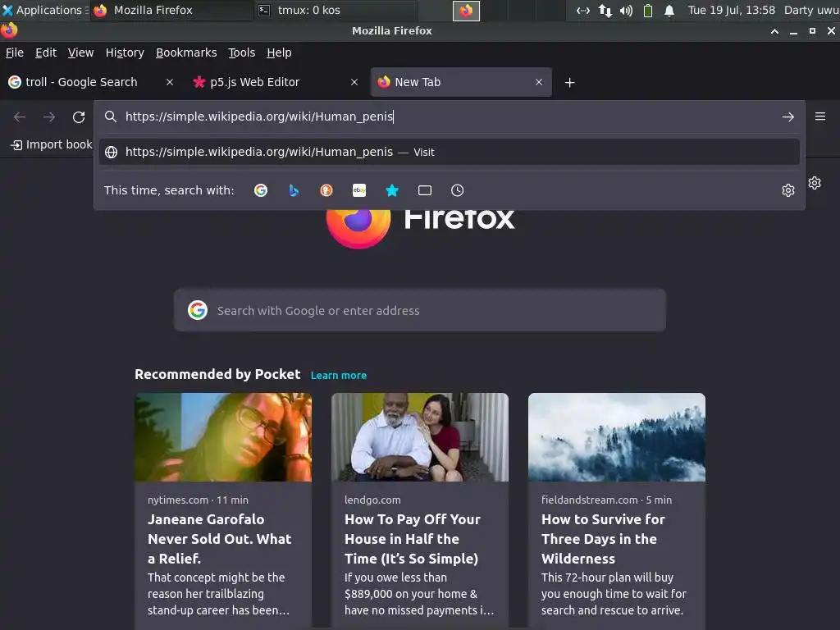Image resolution: width=840 pixels, height=630 pixels.
Task: Open the lendgo.com couple photo thumbnail
Action: pos(420,437)
